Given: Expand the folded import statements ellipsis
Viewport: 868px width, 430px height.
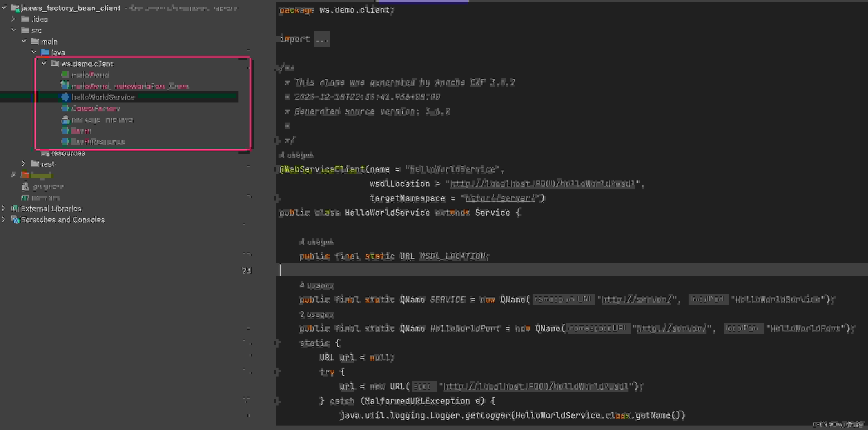Looking at the screenshot, I should pyautogui.click(x=322, y=39).
